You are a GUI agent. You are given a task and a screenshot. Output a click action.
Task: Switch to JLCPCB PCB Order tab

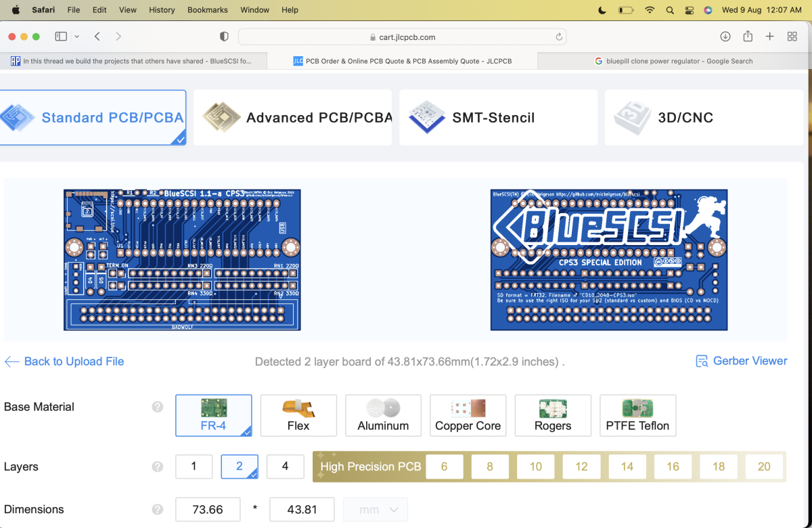403,61
